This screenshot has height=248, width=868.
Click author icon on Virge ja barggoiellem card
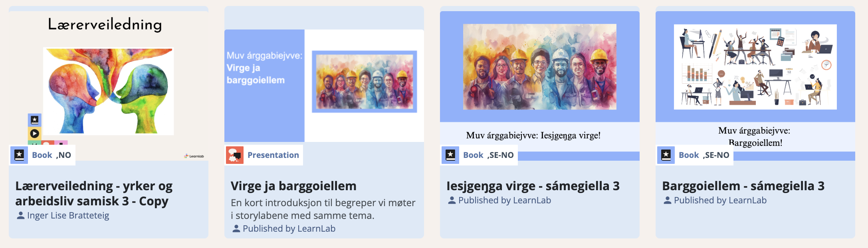tap(236, 229)
